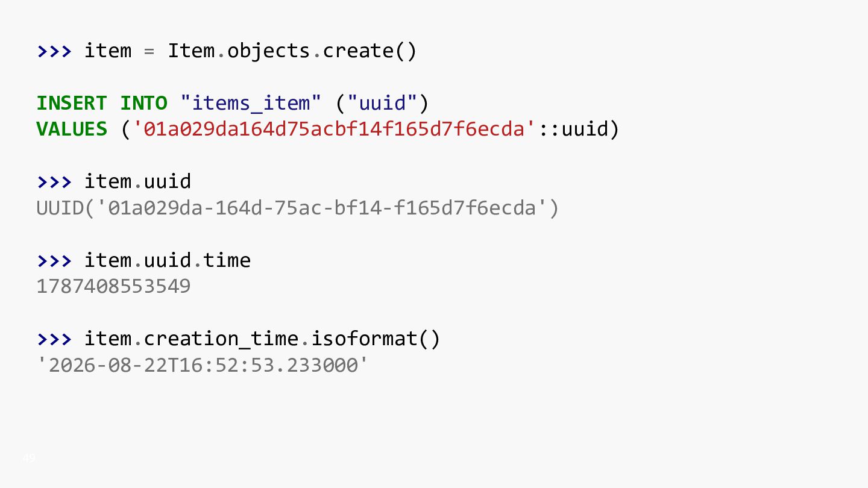This screenshot has width=868, height=488.
Task: Click the item.uuid expression
Action: (x=137, y=182)
